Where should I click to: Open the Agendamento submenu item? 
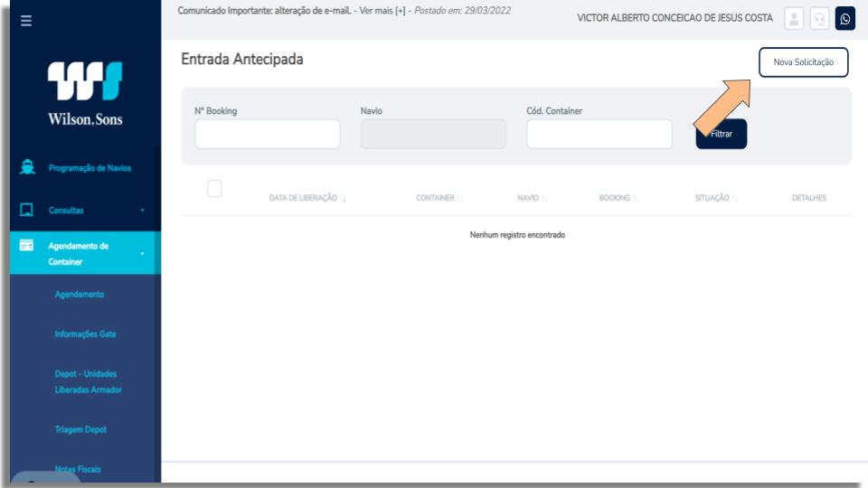(x=80, y=295)
